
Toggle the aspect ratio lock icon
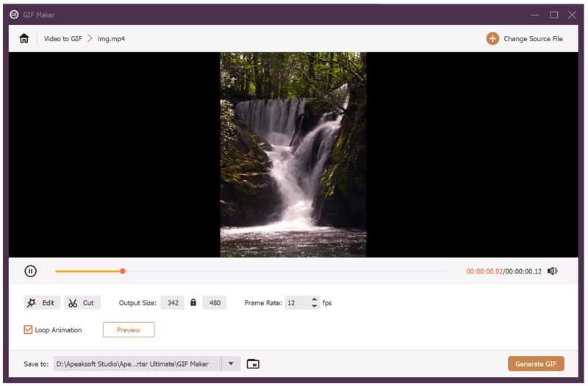tap(193, 302)
